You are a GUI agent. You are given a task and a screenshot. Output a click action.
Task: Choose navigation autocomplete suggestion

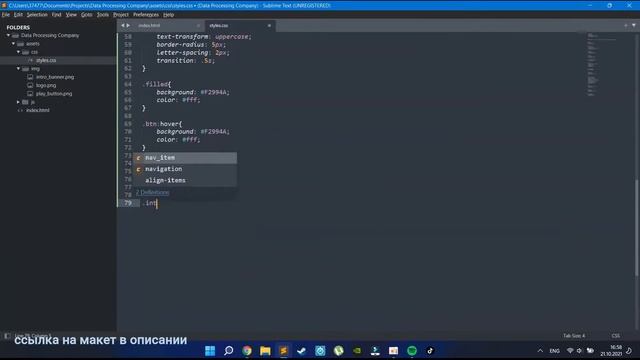(185, 169)
